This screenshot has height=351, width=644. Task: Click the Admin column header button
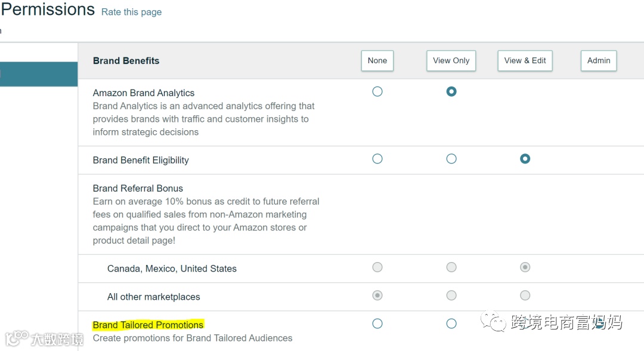(599, 61)
